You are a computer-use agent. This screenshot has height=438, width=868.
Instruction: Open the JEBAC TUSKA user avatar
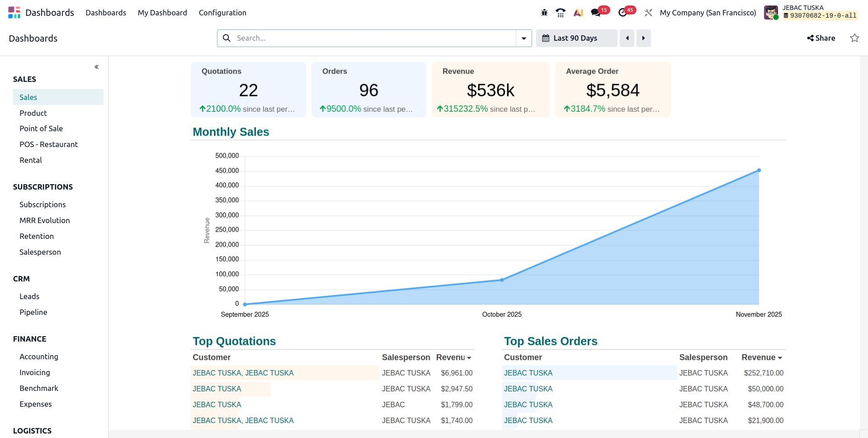click(x=771, y=13)
